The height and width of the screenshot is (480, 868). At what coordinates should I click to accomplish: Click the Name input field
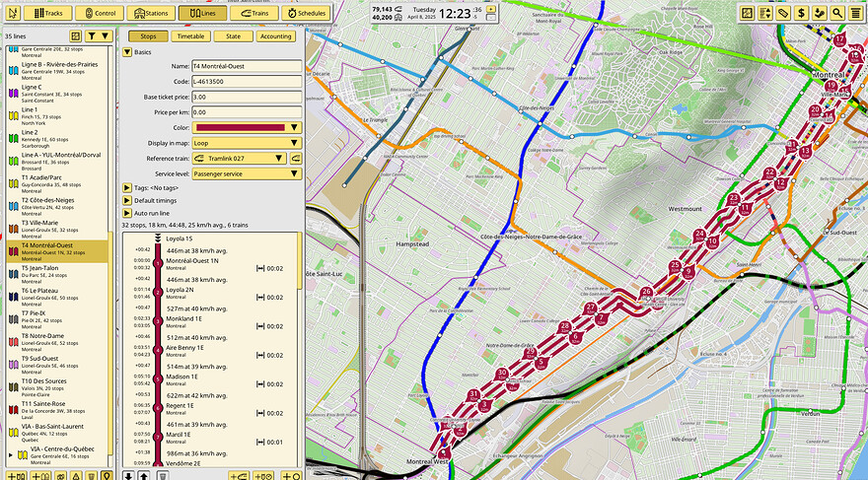[247, 66]
